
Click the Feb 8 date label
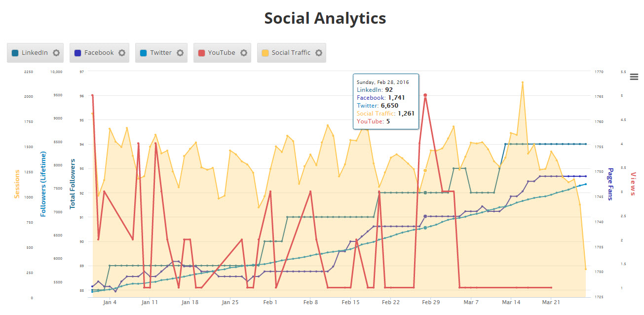tap(310, 302)
